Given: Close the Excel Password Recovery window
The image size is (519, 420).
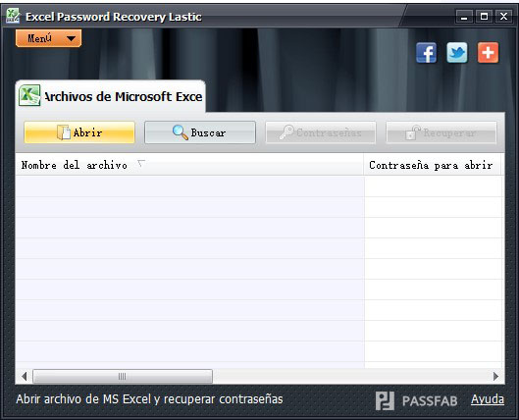Looking at the screenshot, I should pyautogui.click(x=503, y=17).
